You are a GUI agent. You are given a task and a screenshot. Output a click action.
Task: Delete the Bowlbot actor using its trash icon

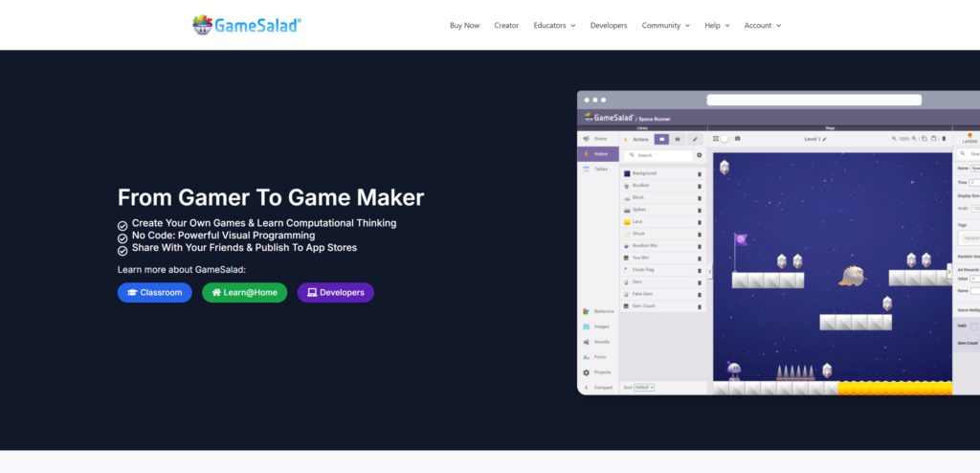pos(700,185)
